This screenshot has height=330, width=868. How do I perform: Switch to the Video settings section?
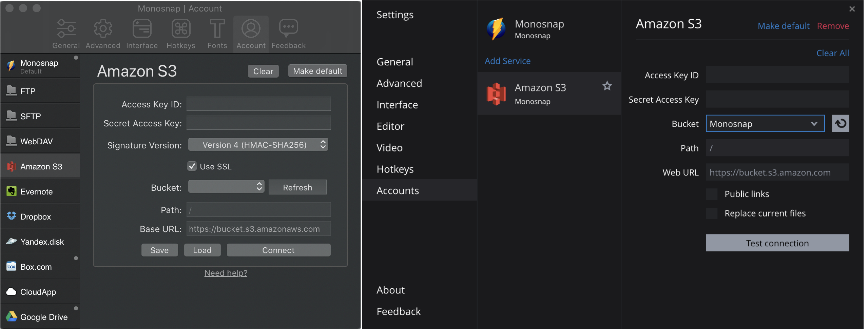click(x=389, y=148)
